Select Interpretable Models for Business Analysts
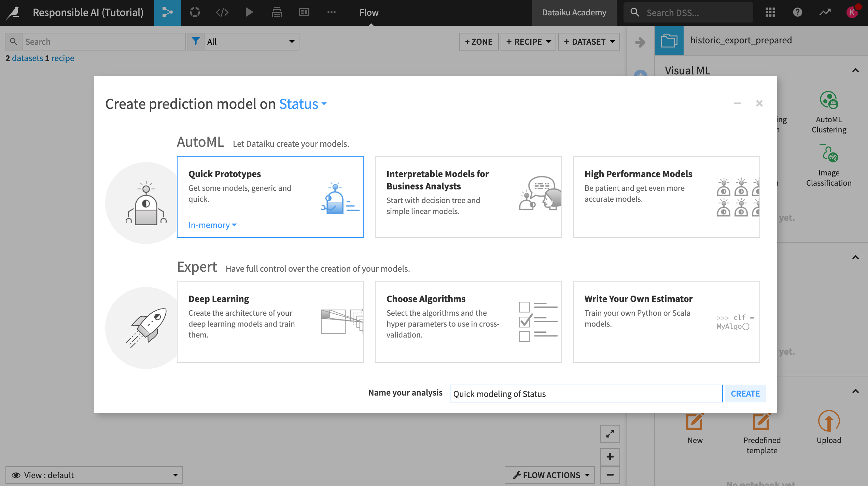The height and width of the screenshot is (486, 868). point(468,196)
